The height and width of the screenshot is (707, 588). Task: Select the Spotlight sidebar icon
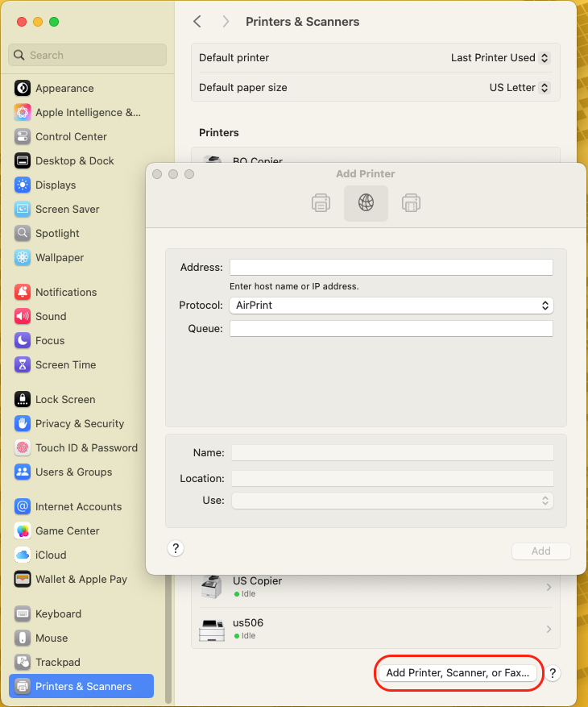point(22,233)
